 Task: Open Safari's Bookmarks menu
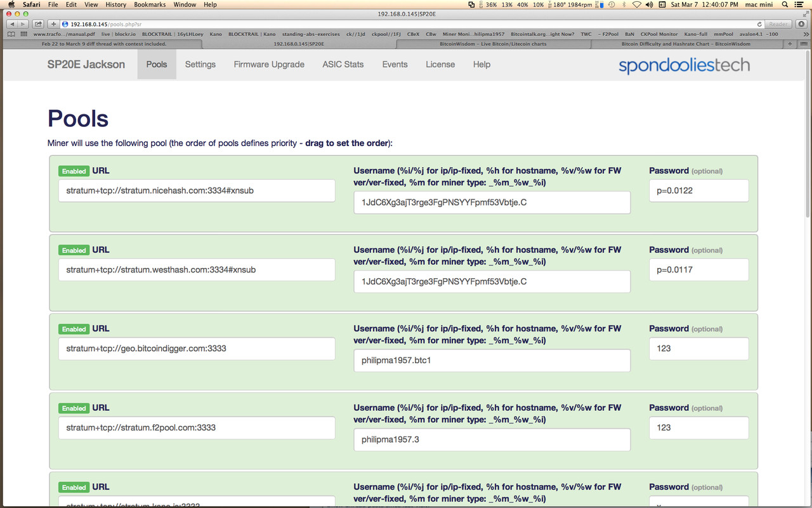coord(150,4)
